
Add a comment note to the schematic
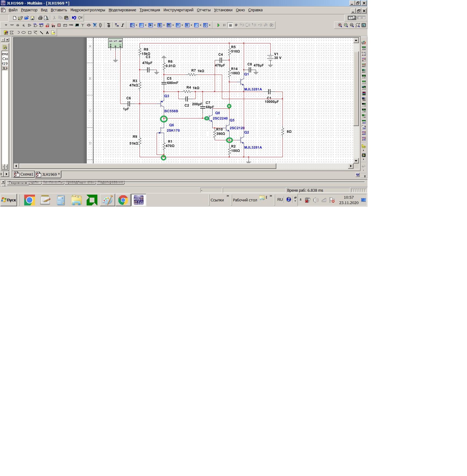[53, 33]
